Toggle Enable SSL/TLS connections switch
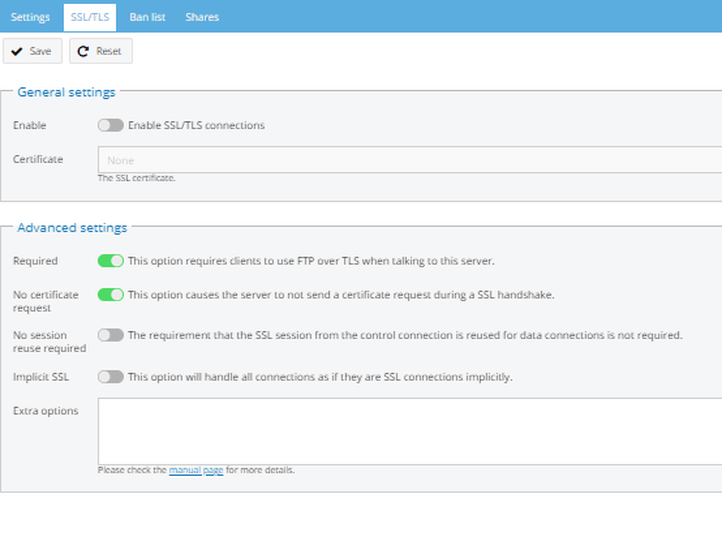This screenshot has height=554, width=722. (x=111, y=125)
